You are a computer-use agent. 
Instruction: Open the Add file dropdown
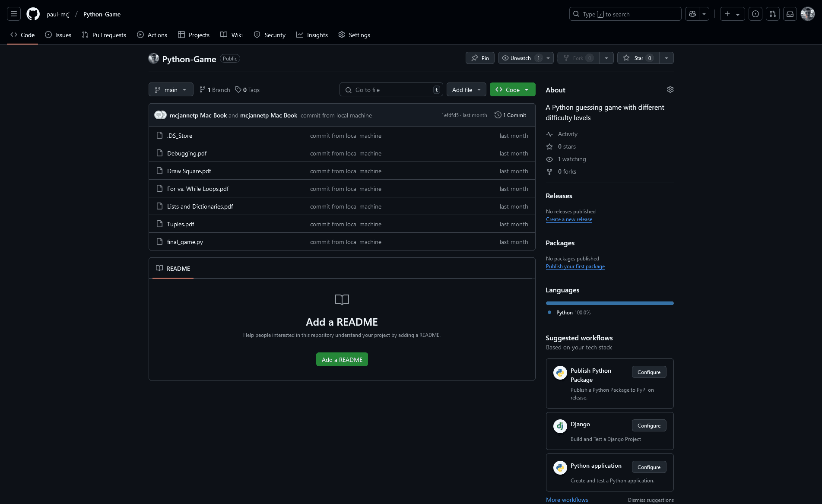click(x=466, y=89)
